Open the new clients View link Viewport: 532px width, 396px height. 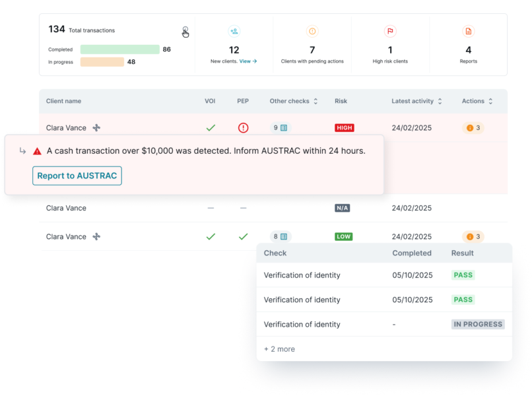(x=248, y=61)
